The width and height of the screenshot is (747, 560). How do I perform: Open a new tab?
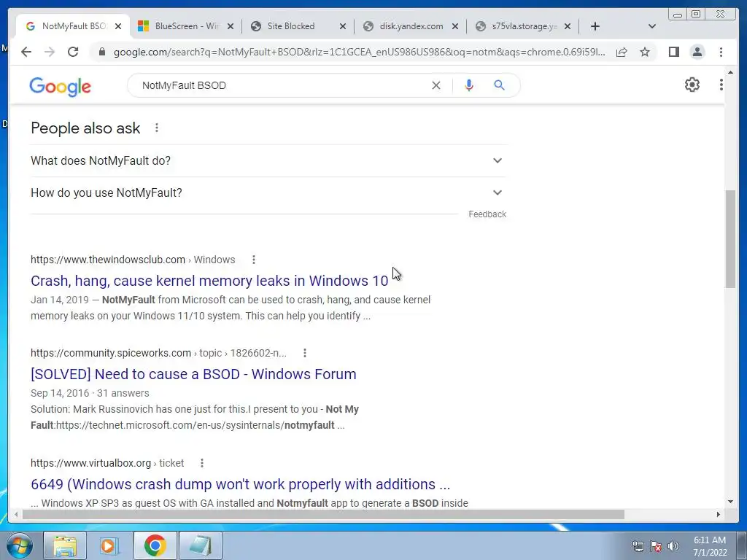point(595,26)
